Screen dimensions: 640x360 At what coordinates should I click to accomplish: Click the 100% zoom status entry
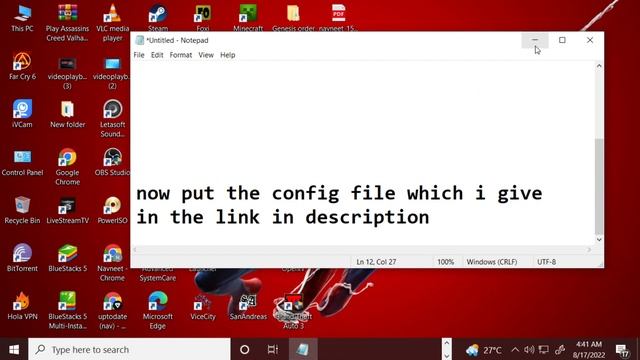[445, 262]
